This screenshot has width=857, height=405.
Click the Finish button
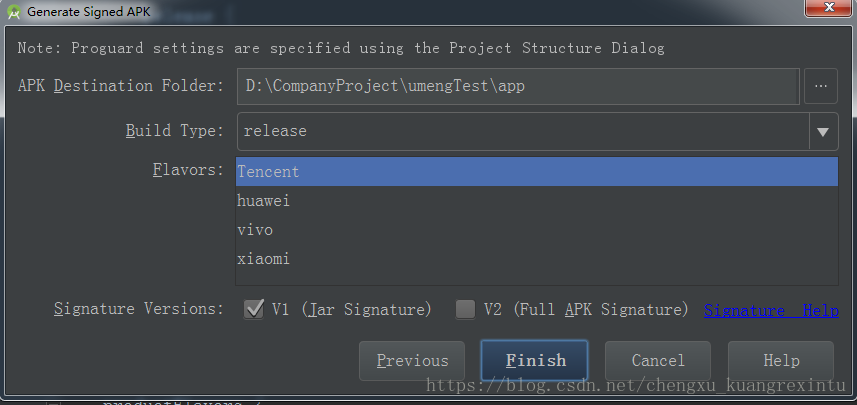coord(535,361)
